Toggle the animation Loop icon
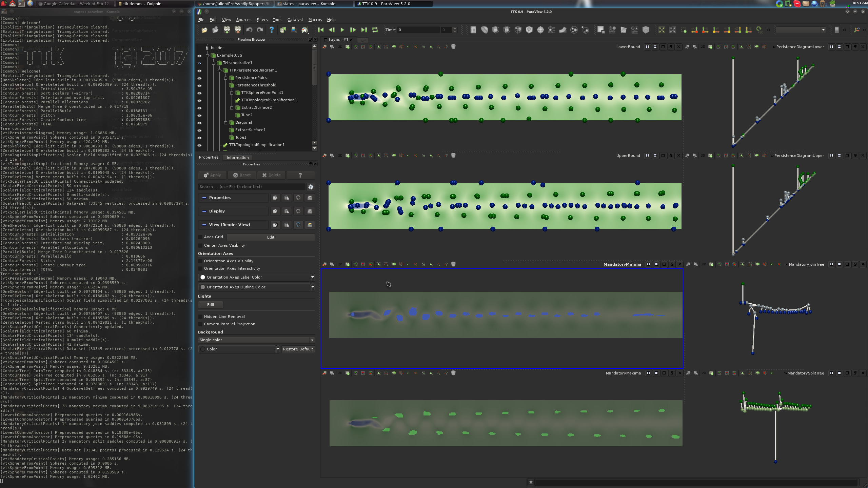This screenshot has height=488, width=868. pyautogui.click(x=375, y=30)
